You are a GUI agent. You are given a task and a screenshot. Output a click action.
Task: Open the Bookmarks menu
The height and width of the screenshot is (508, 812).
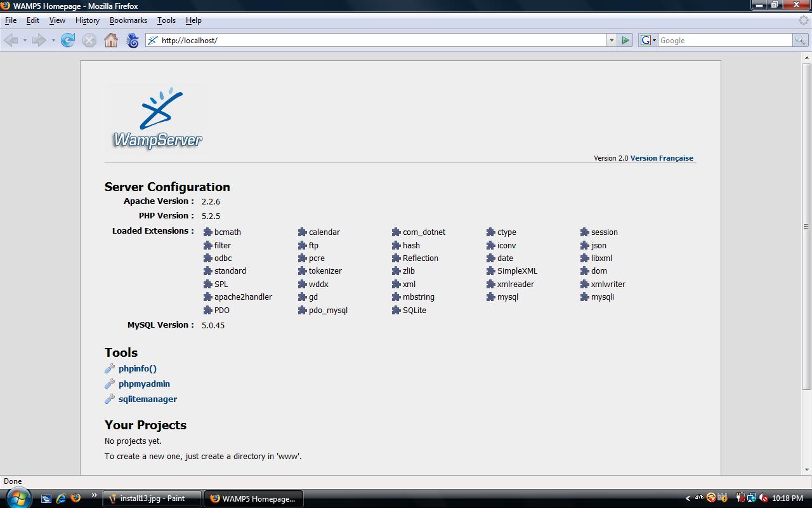coord(128,20)
